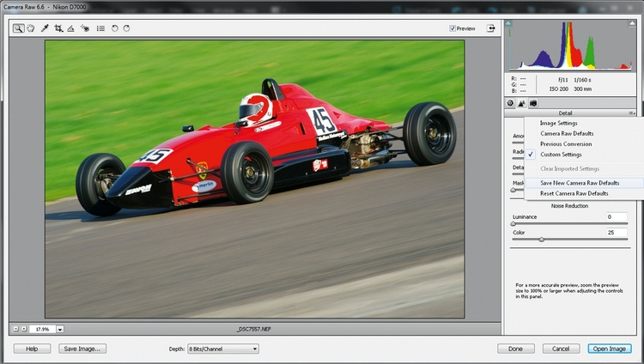Click the zoom out minus button
This screenshot has width=644, height=364.
16,329
